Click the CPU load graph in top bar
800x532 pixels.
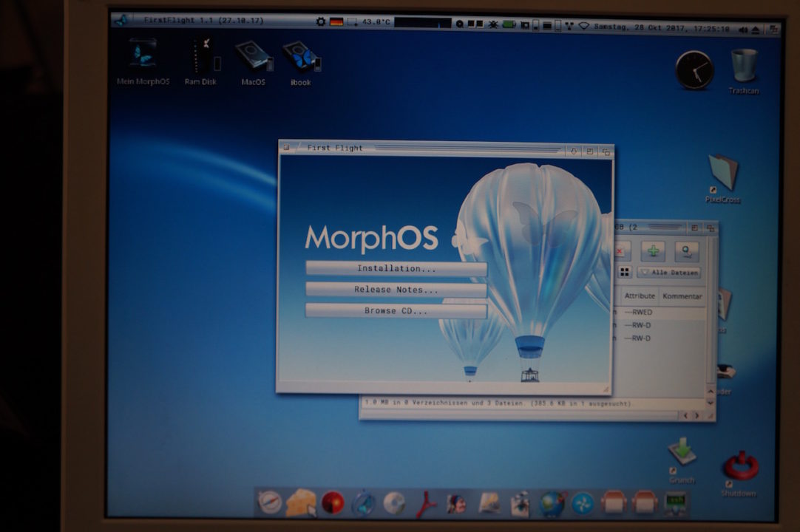coord(423,23)
